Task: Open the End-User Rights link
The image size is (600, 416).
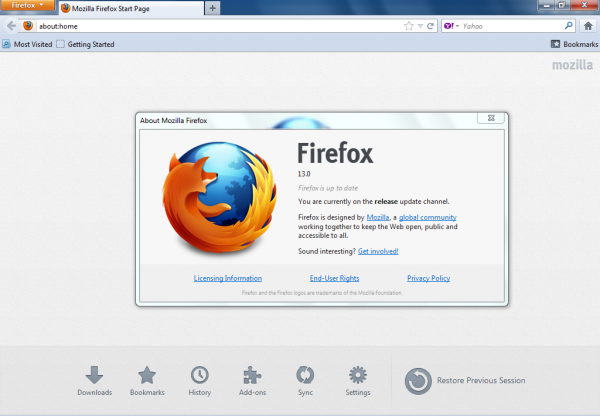Action: (x=334, y=278)
